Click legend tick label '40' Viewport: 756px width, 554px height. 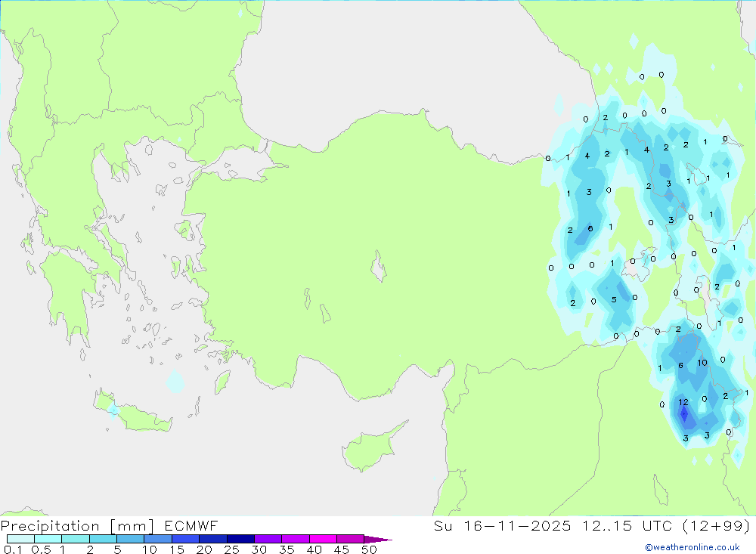314,549
